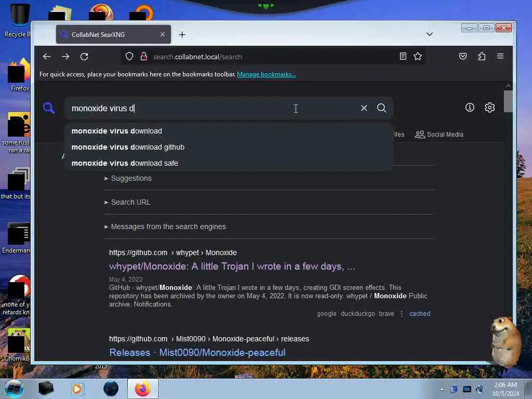532x399 pixels.
Task: Select the ChomikBox desktop icon
Action: coord(18,345)
